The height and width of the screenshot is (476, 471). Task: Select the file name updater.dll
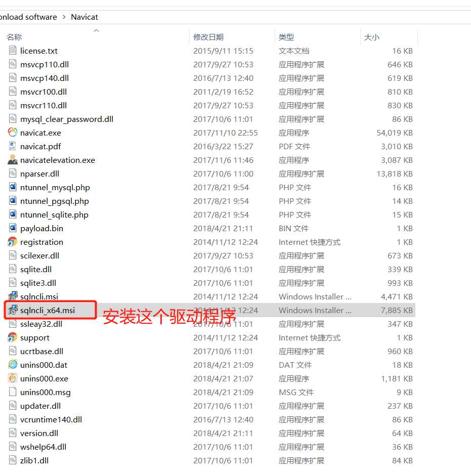click(40, 406)
